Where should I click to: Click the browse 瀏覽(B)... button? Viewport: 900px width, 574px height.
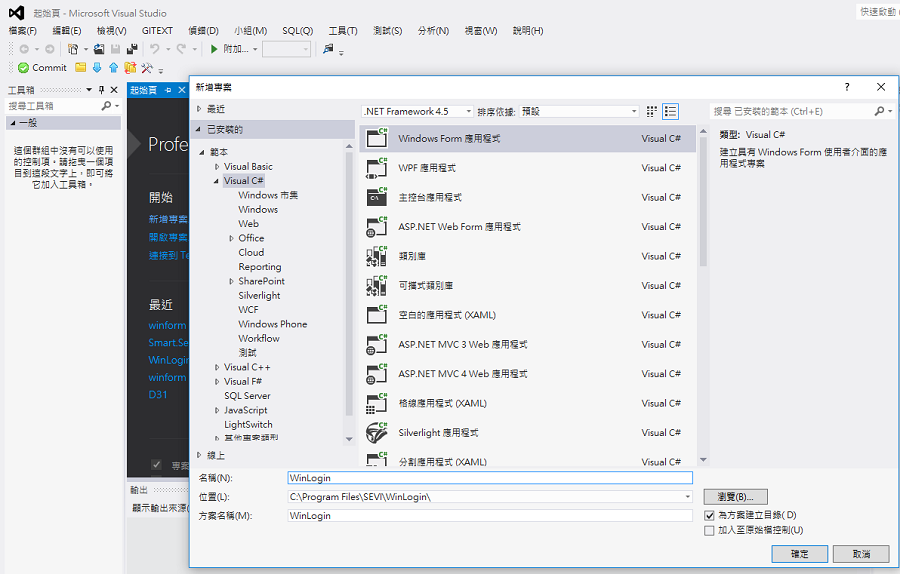pos(736,497)
